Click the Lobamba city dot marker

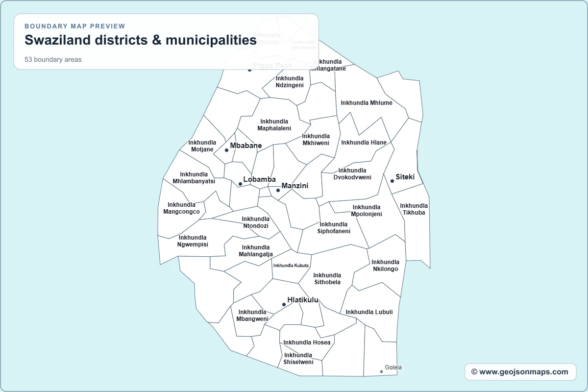tap(240, 184)
